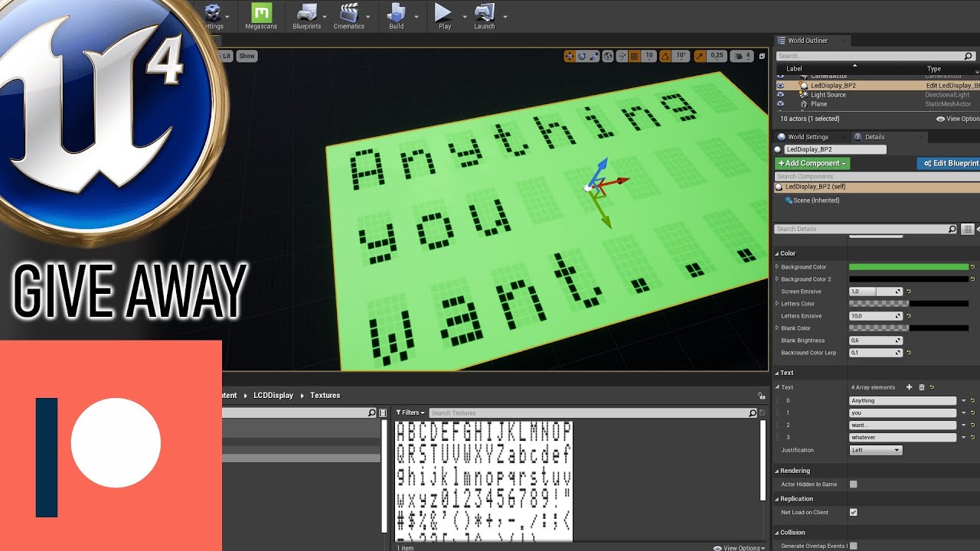Open grid snap size value 10
The image size is (980, 551).
pos(648,56)
